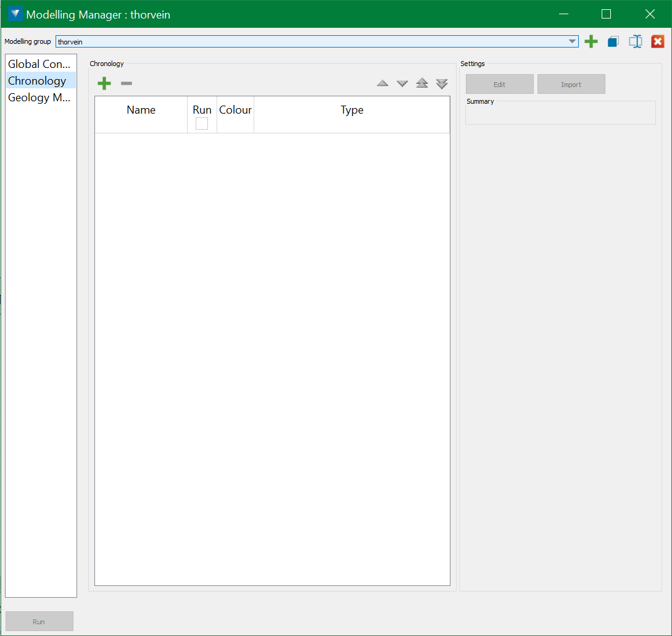Delete modelling group using red X icon
This screenshot has width=672, height=636.
coord(658,42)
